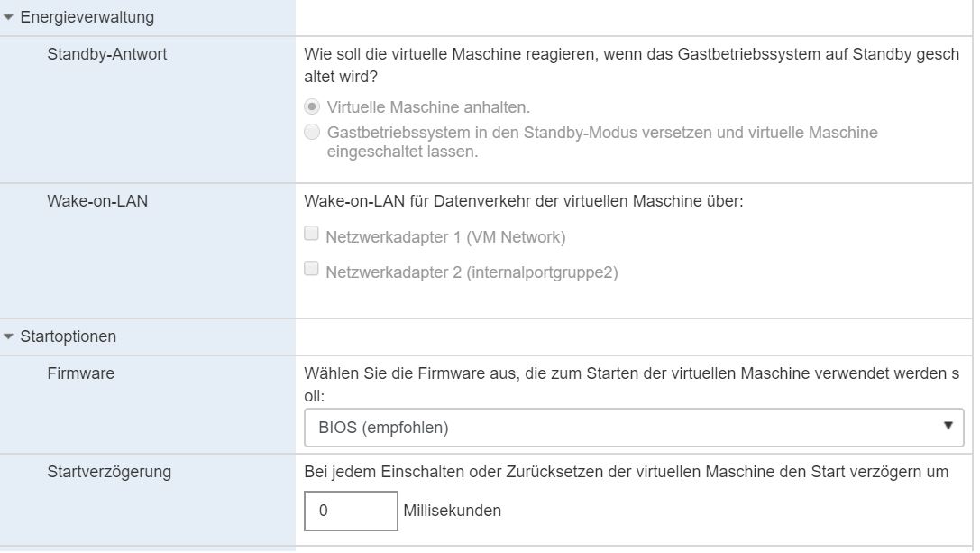This screenshot has height=553, width=980.
Task: Click the Startoptionen section header text
Action: click(x=68, y=336)
